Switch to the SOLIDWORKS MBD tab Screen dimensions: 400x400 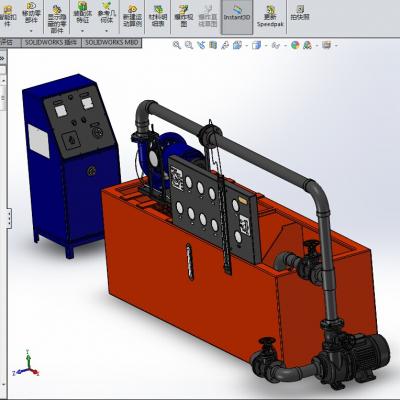tap(112, 43)
